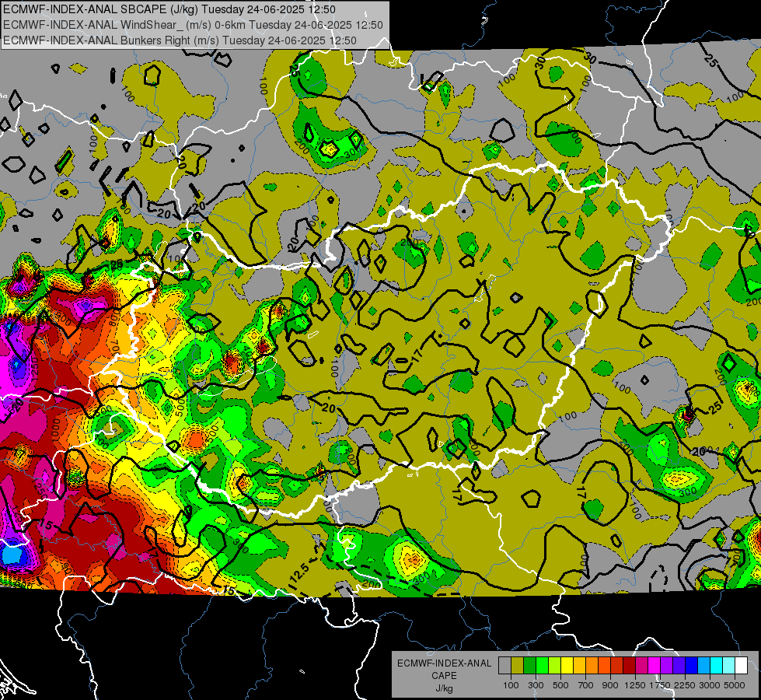Click the legend tick label 3000
This screenshot has width=761, height=700.
(710, 685)
